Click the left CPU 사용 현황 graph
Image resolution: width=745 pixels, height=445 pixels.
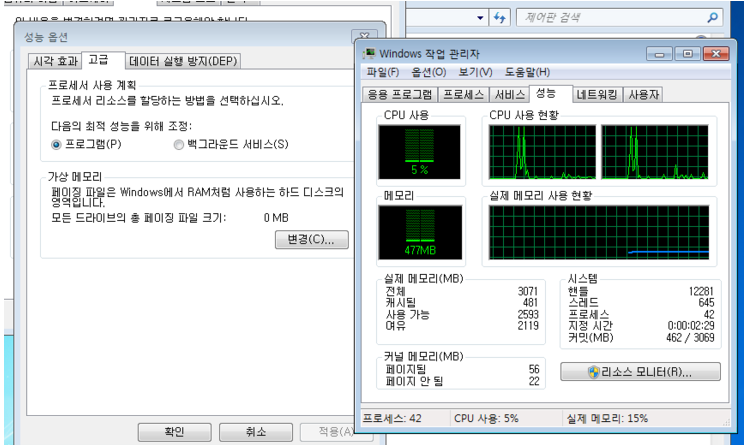point(542,152)
